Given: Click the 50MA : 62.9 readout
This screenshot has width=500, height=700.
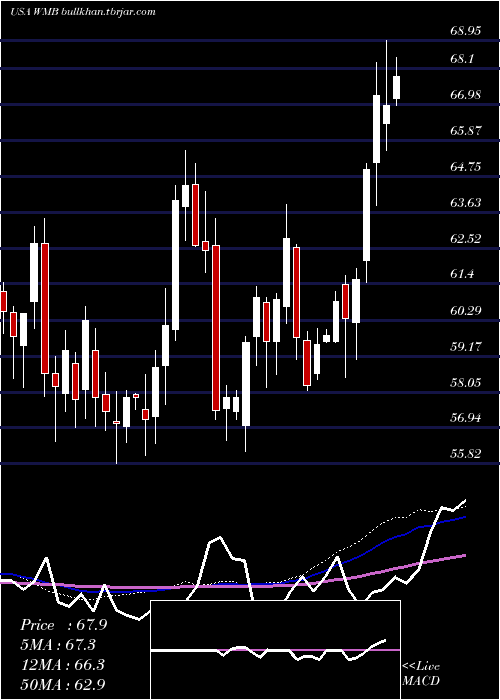Looking at the screenshot, I should point(63,684).
